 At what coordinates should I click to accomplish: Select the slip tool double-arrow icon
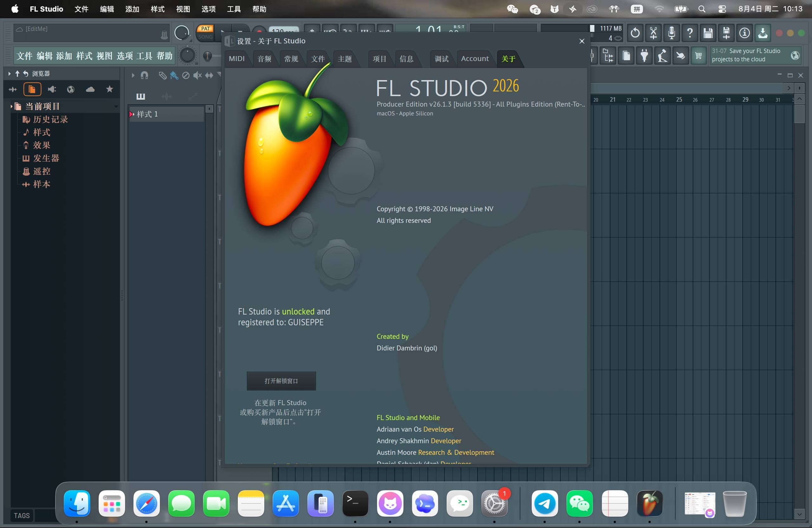(x=209, y=76)
